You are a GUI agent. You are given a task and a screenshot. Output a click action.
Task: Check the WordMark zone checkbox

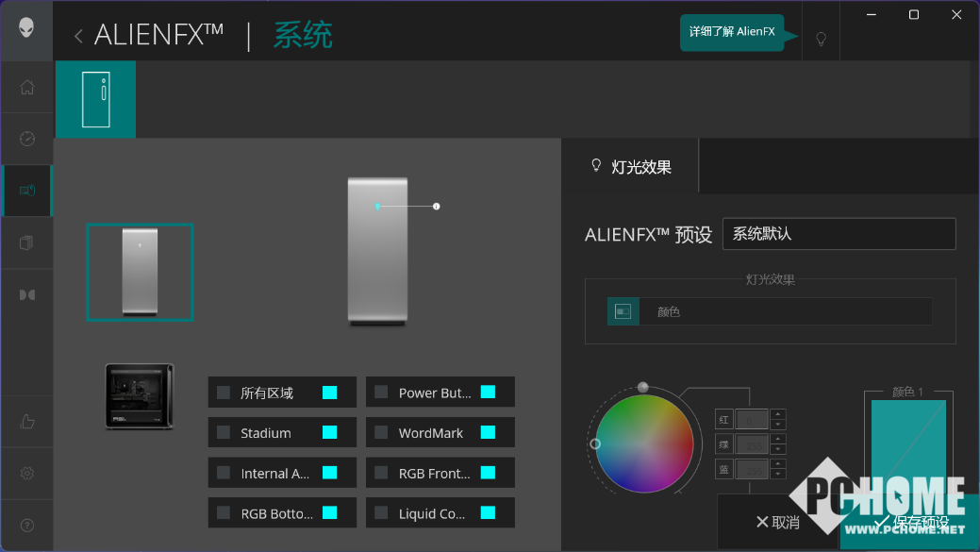(381, 432)
